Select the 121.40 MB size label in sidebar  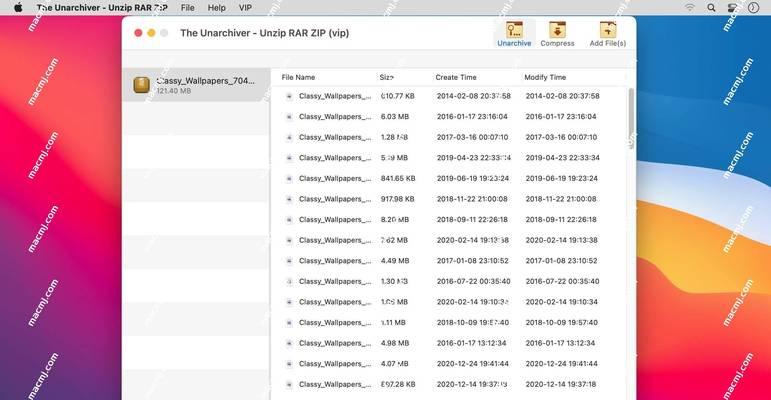click(x=174, y=91)
